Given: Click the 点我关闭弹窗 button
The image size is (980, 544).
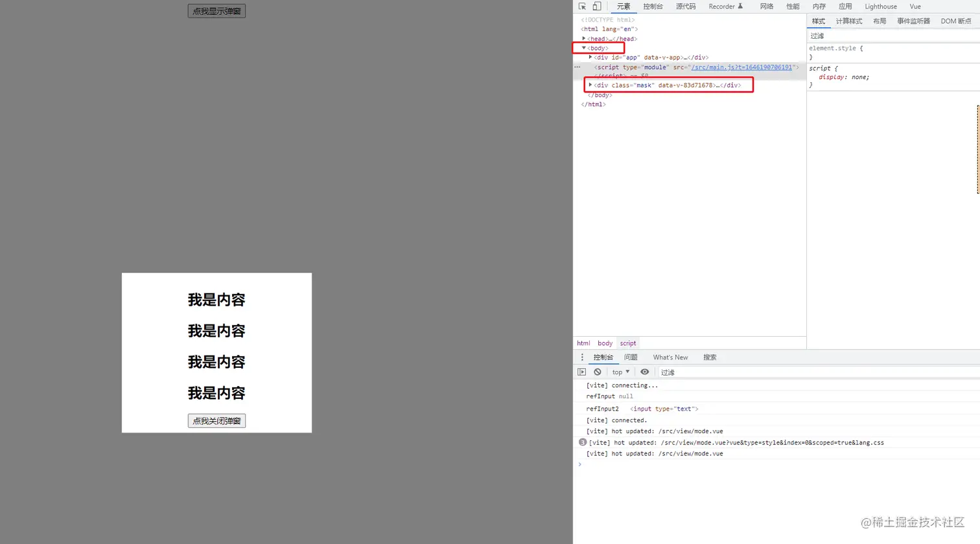Looking at the screenshot, I should [x=216, y=421].
